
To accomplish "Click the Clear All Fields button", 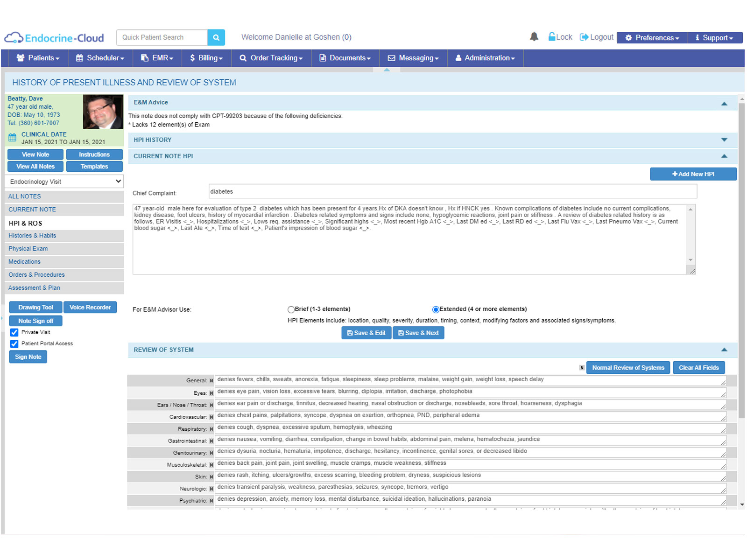I will [698, 368].
